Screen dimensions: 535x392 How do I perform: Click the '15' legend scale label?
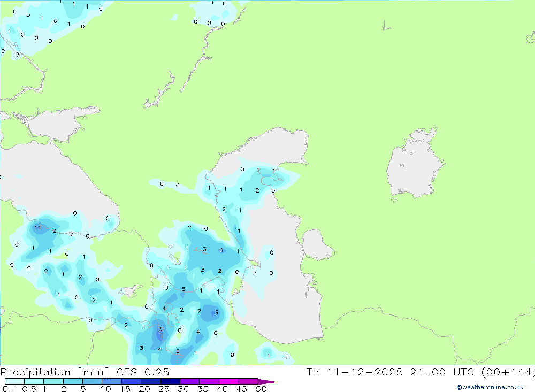125,389
